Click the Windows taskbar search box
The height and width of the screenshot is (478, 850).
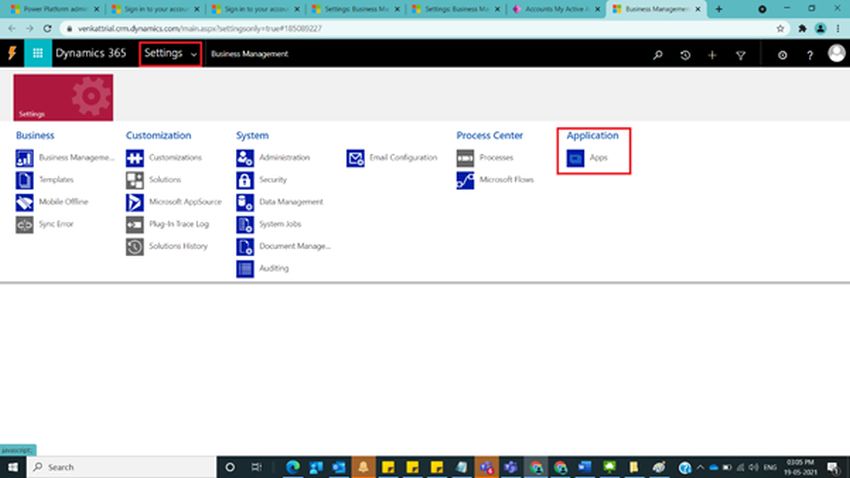coord(110,467)
